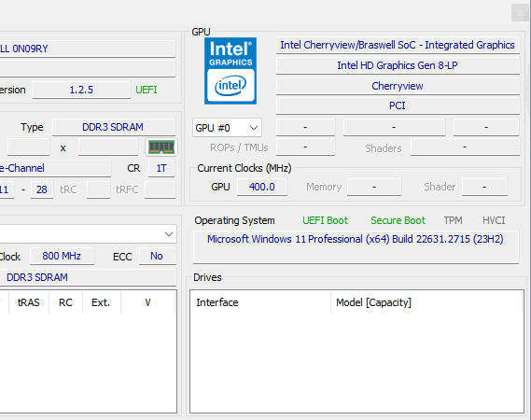Click the TPM indicator

tap(453, 220)
